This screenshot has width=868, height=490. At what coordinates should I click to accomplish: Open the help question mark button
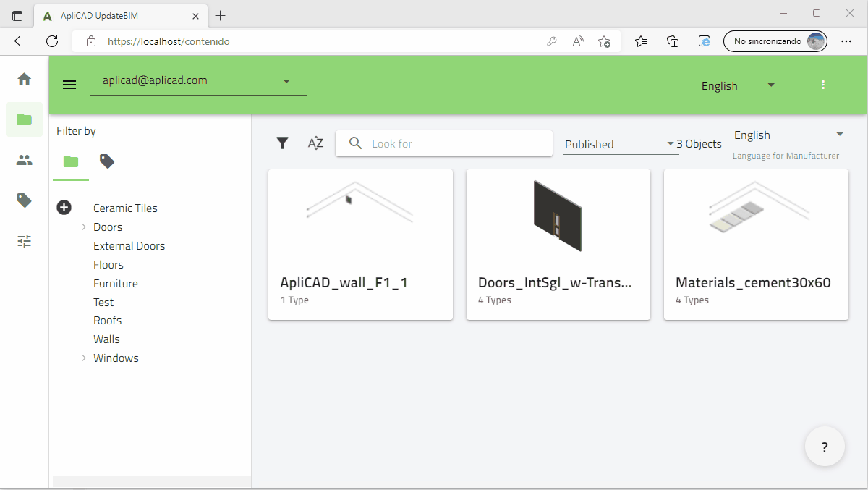[x=825, y=447]
